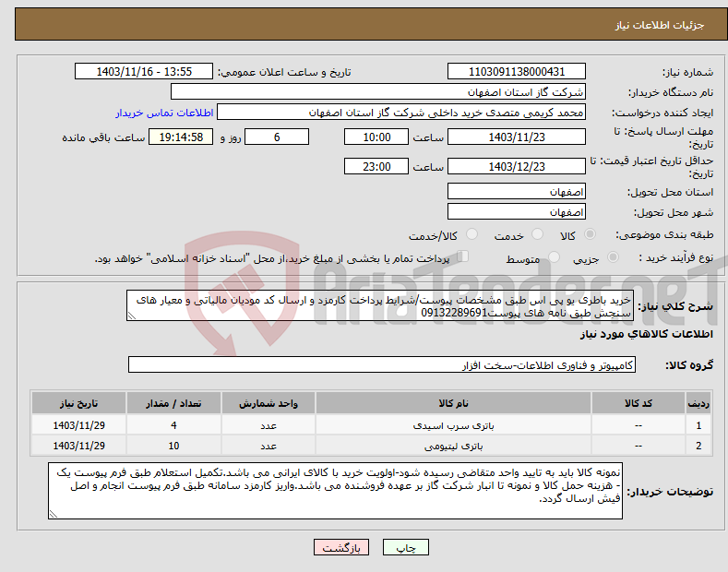Click the تاریخ نیاز column header
This screenshot has width=728, height=572.
pyautogui.click(x=78, y=403)
